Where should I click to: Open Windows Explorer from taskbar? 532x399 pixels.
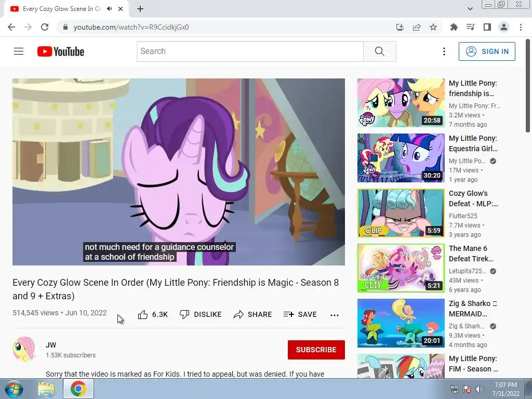tap(46, 389)
